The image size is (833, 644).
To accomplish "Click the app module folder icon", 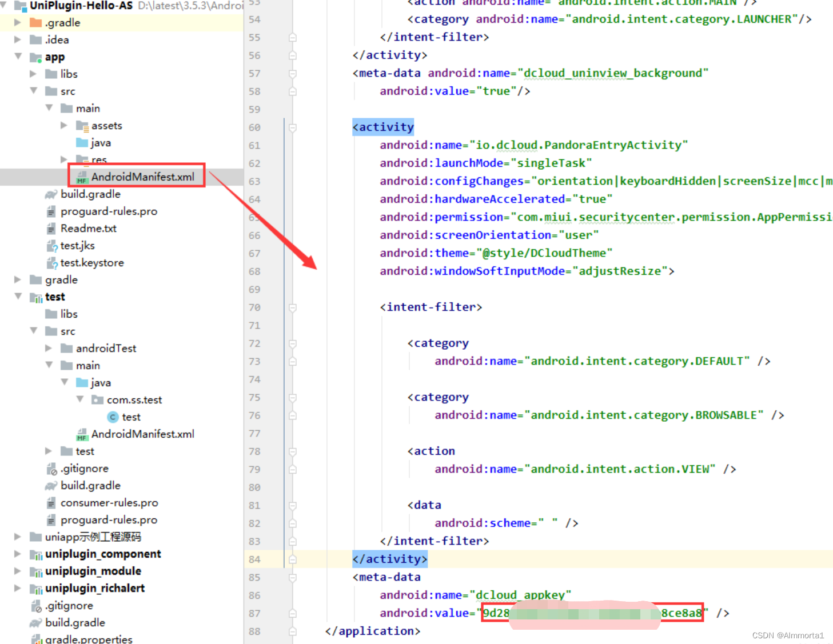I will click(36, 57).
